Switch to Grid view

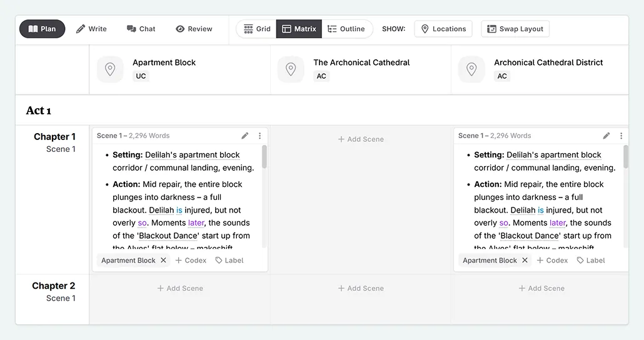click(x=257, y=29)
